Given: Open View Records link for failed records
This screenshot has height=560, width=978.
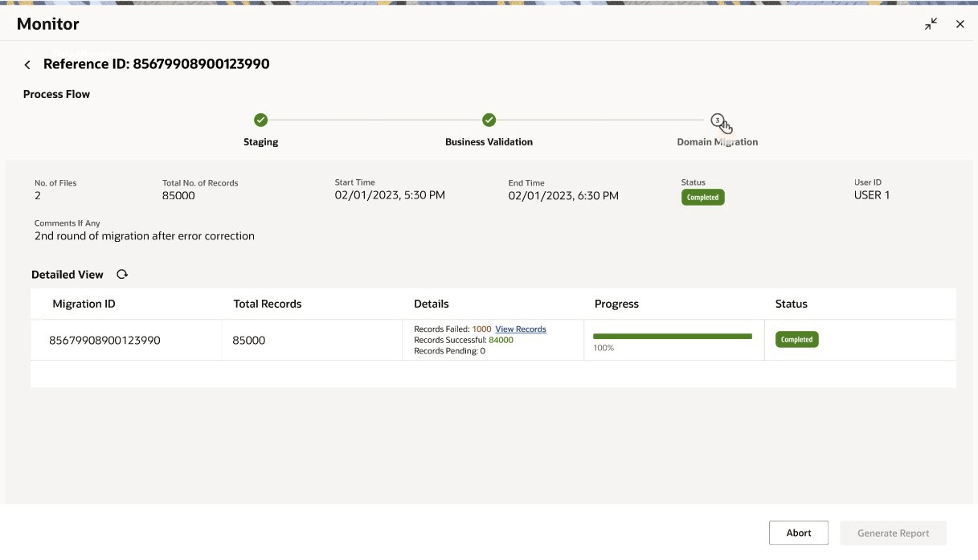Looking at the screenshot, I should point(521,329).
